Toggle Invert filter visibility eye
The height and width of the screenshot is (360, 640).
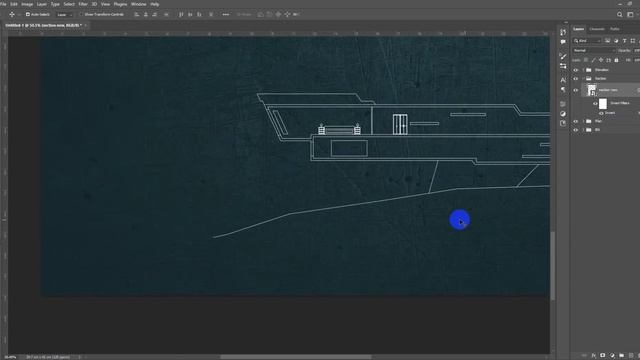click(x=601, y=113)
